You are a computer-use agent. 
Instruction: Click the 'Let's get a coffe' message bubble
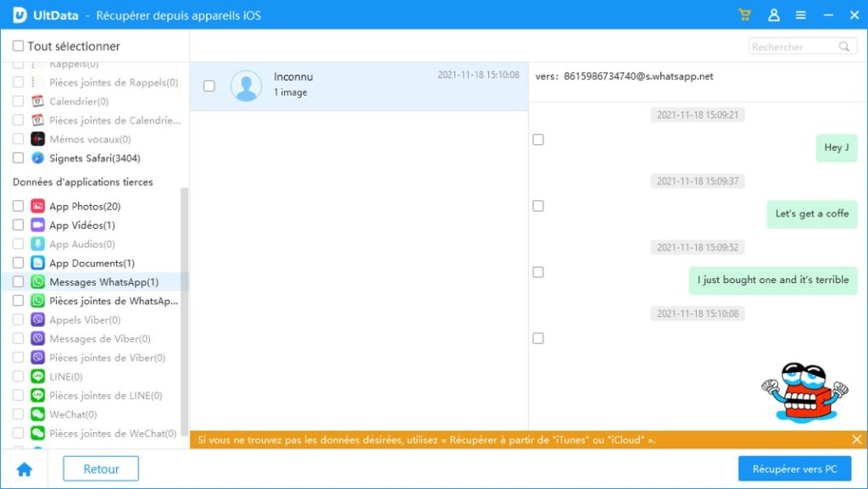tap(812, 214)
